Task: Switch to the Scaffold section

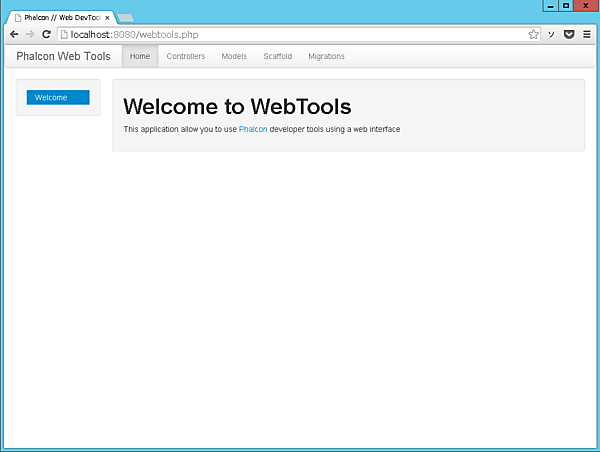Action: click(277, 56)
